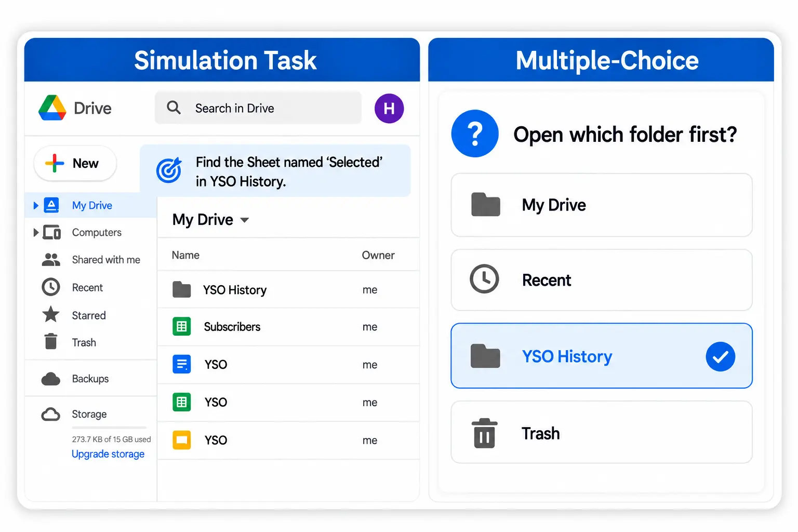Image resolution: width=798 pixels, height=532 pixels.
Task: Click the Starred star icon
Action: (x=51, y=315)
